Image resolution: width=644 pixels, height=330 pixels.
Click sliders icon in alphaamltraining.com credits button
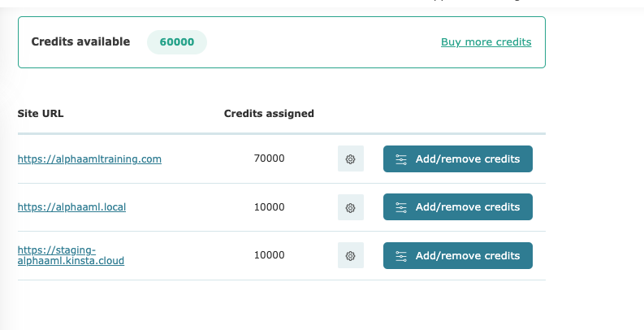click(x=401, y=159)
